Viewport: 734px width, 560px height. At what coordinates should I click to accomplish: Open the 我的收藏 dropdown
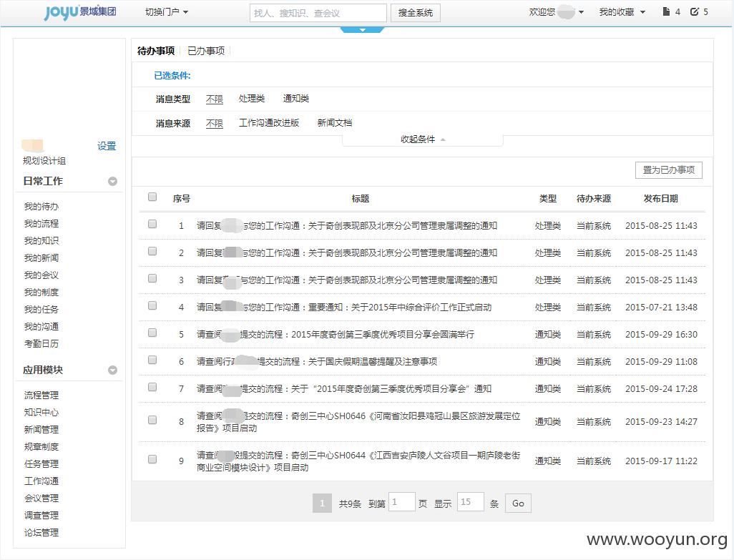tap(622, 11)
